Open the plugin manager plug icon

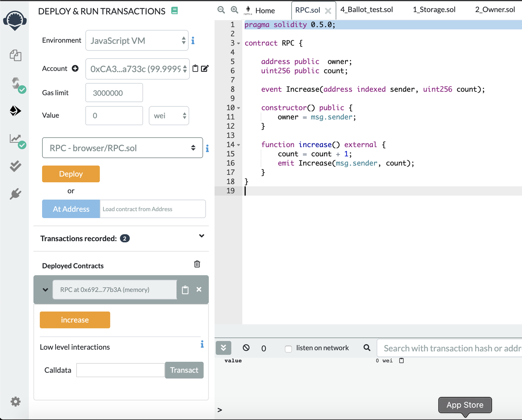tap(15, 194)
